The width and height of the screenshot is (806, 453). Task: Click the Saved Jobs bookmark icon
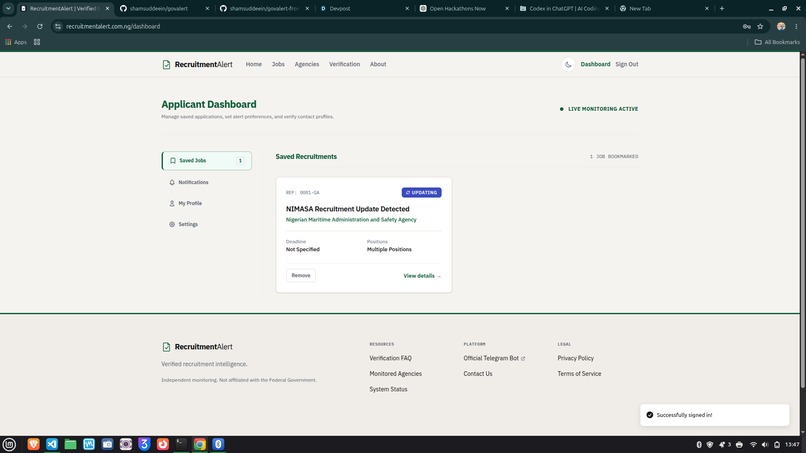[x=173, y=160]
